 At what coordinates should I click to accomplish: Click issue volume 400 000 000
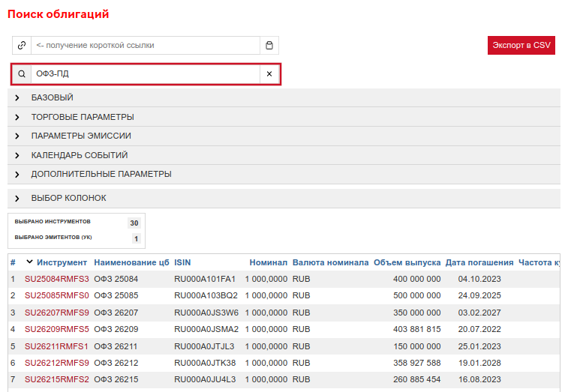click(x=417, y=279)
